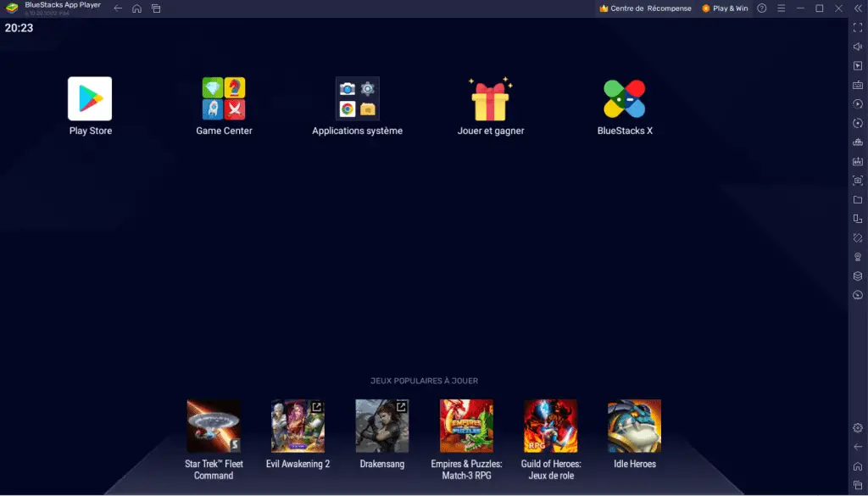Launch BlueStacks X
This screenshot has width=868, height=496.
click(625, 98)
